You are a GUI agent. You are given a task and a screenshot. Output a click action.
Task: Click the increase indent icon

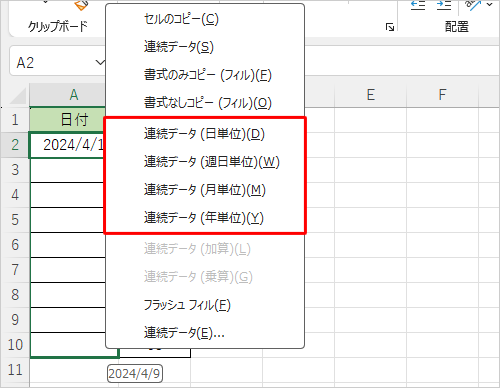[x=444, y=5]
